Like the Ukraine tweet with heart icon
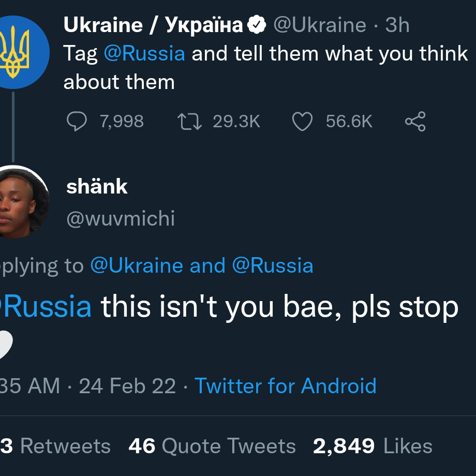The height and width of the screenshot is (476, 476). [302, 122]
